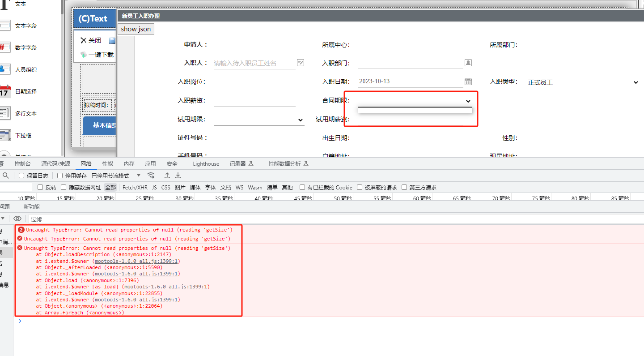Open the edit icon beside 入职人 field
Image resolution: width=644 pixels, height=356 pixels.
301,63
